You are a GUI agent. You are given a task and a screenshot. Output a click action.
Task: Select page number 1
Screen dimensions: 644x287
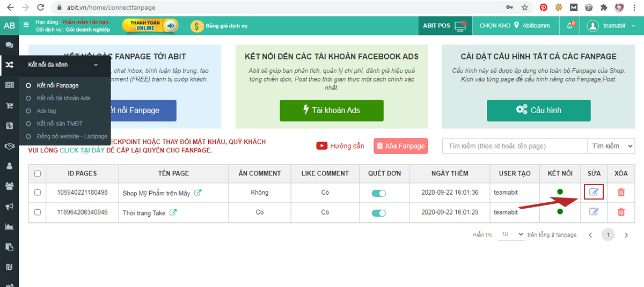pyautogui.click(x=608, y=235)
